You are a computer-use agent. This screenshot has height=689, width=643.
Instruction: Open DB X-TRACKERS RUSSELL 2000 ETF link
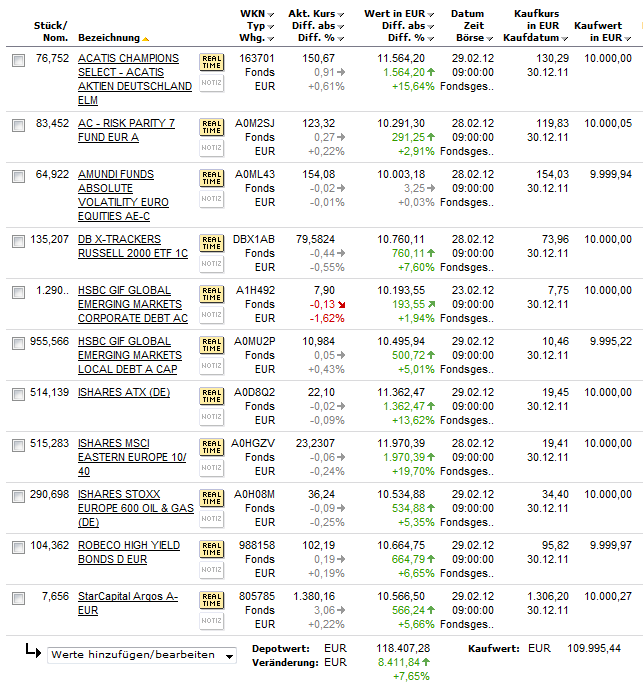133,246
